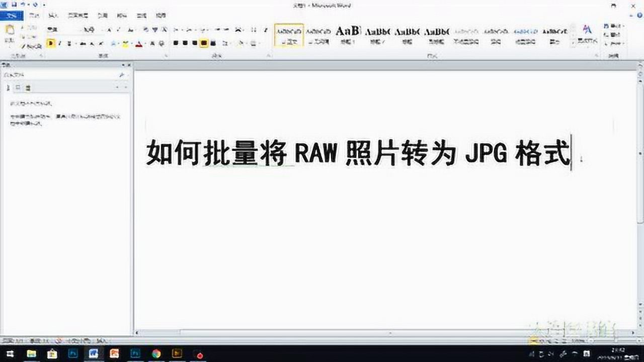The height and width of the screenshot is (362, 644).
Task: Apply Heading 1 style with large AaB
Action: [348, 35]
